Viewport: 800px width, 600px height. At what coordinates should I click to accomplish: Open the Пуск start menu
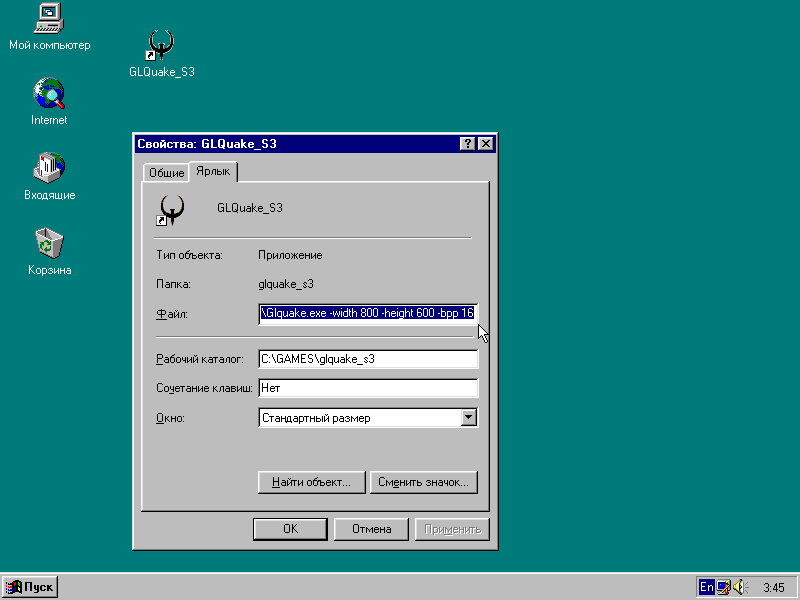pos(30,587)
